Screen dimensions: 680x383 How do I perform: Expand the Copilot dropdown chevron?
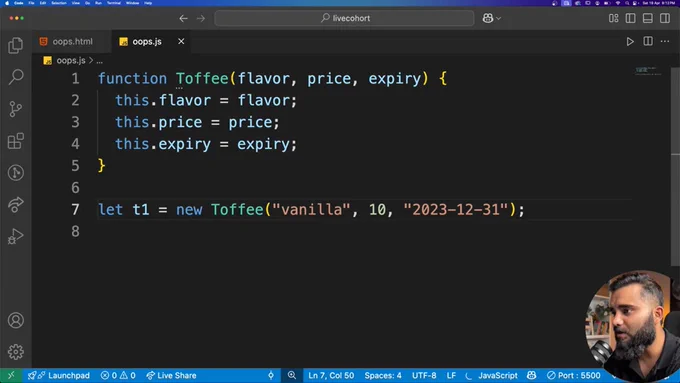click(x=499, y=18)
